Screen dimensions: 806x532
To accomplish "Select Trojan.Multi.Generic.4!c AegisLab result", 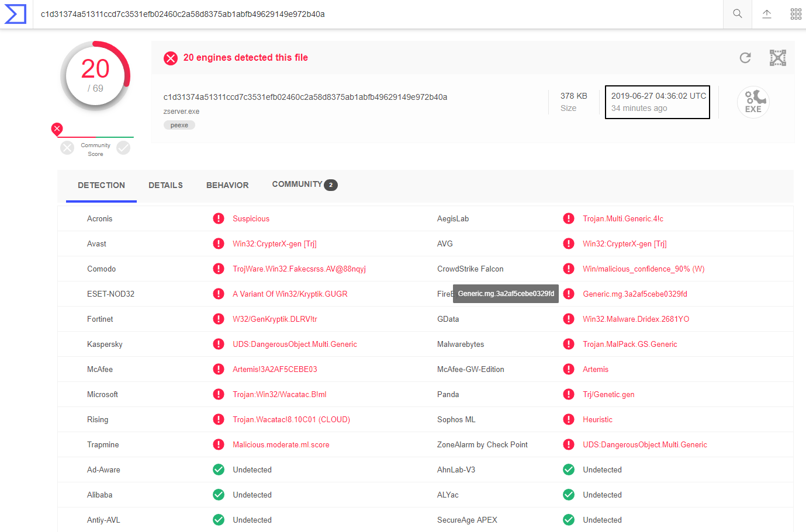I will 623,218.
